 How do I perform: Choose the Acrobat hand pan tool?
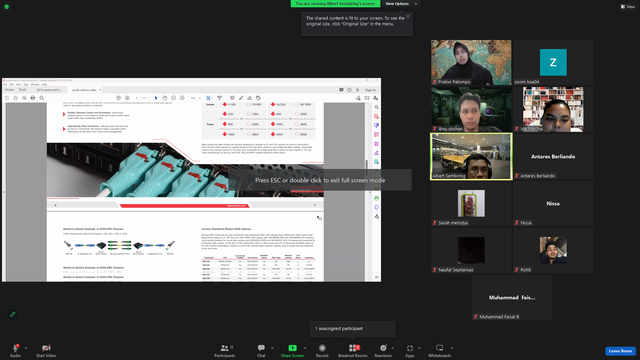click(x=164, y=98)
